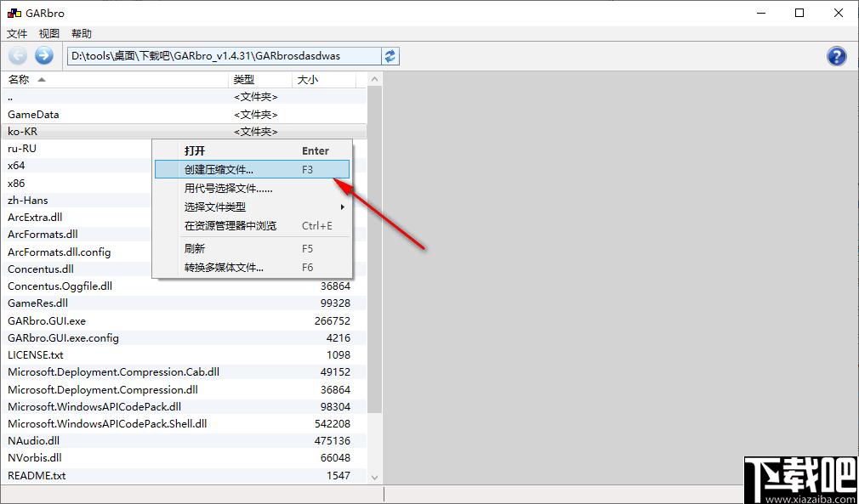Viewport: 859px width, 504px height.
Task: Choose 用代号选择文件...... option
Action: tap(252, 189)
